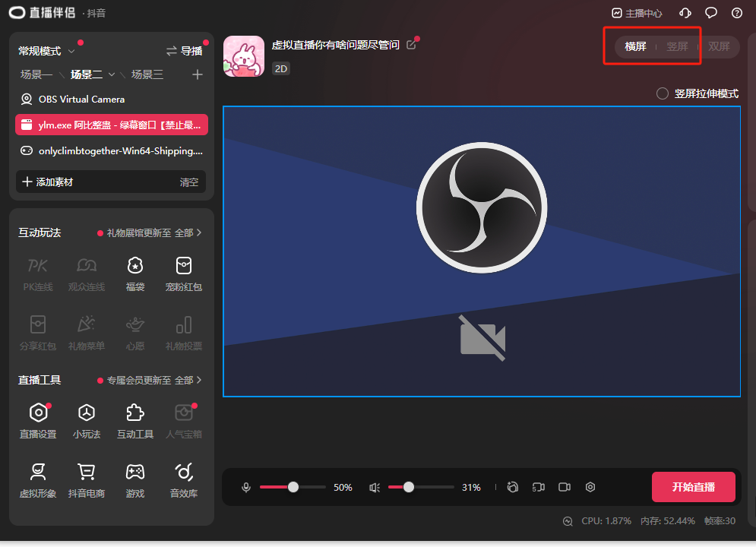Open the 福袋 lucky bag tool
Screen dimensions: 756x547
tap(135, 275)
